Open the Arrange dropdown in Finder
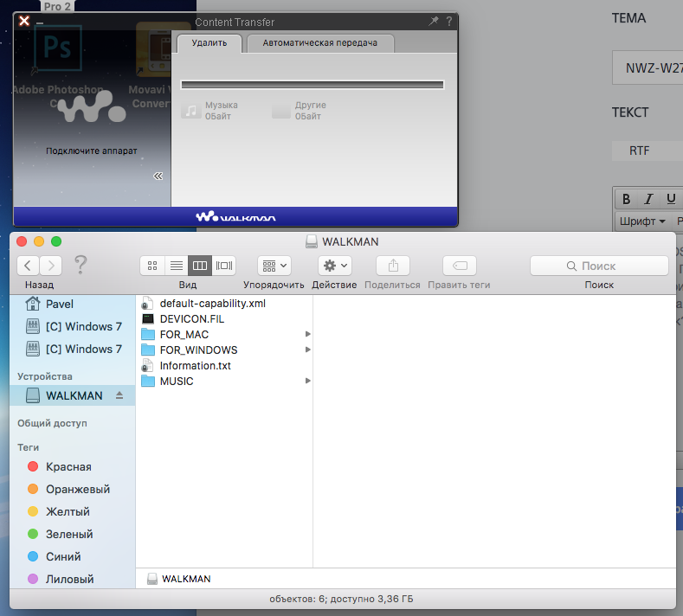 tap(274, 266)
